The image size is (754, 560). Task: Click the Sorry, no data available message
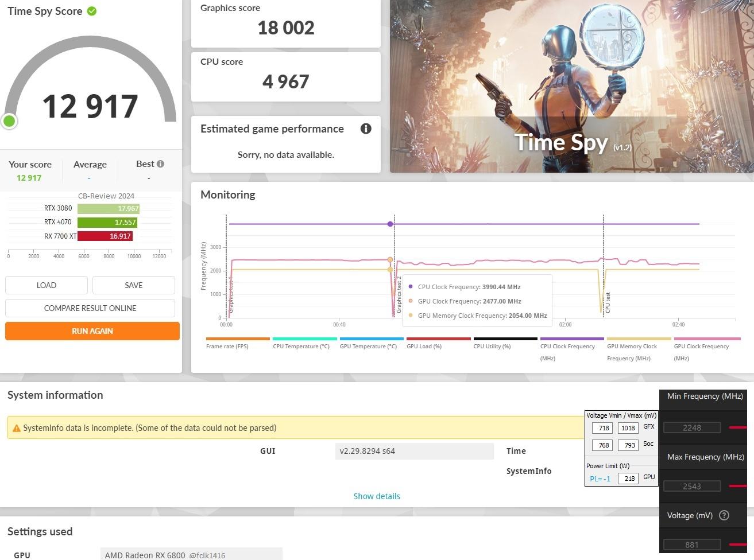(x=286, y=154)
